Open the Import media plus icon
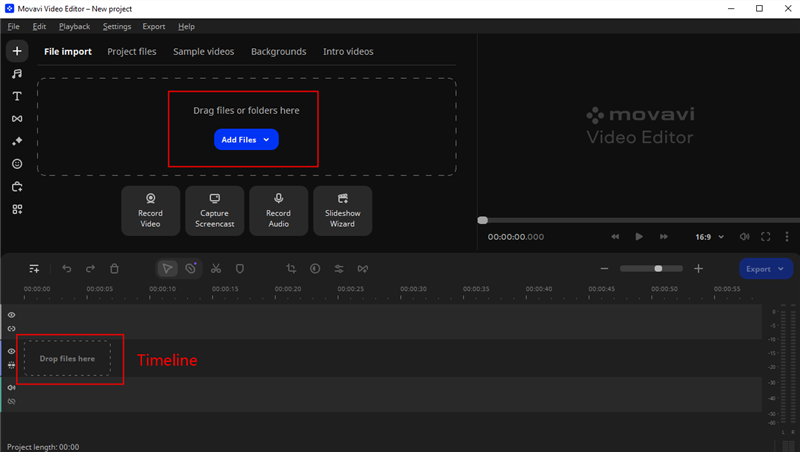 17,51
